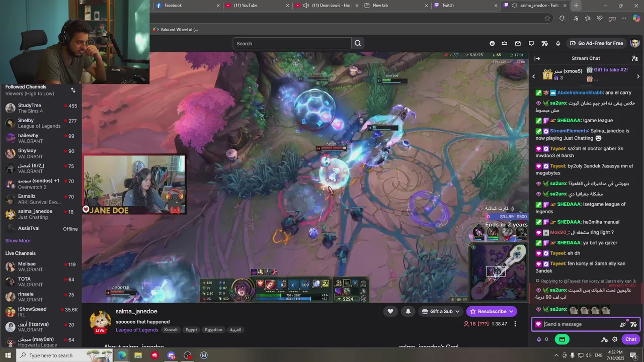The width and height of the screenshot is (644, 362).
Task: Click the Egypt stream tag
Action: click(x=191, y=330)
